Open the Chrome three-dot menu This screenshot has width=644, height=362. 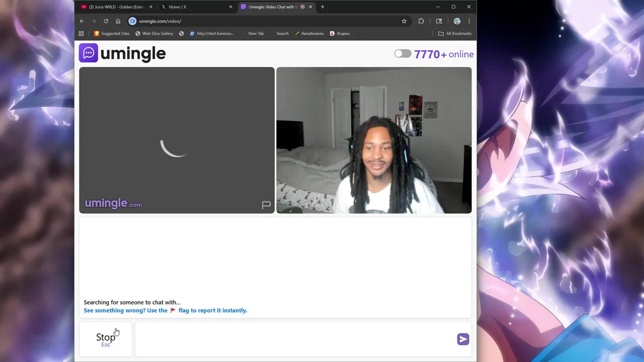(469, 21)
